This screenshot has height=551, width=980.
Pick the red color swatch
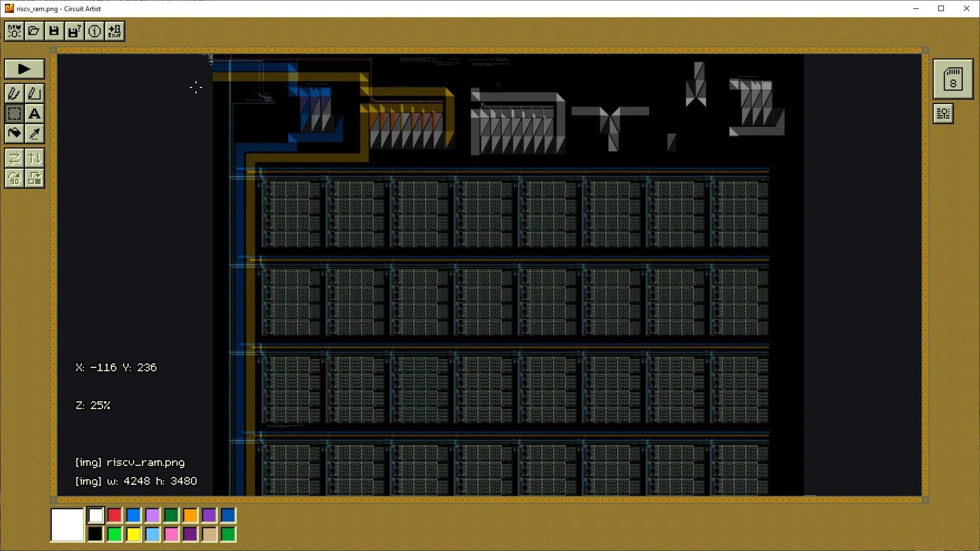pos(114,515)
